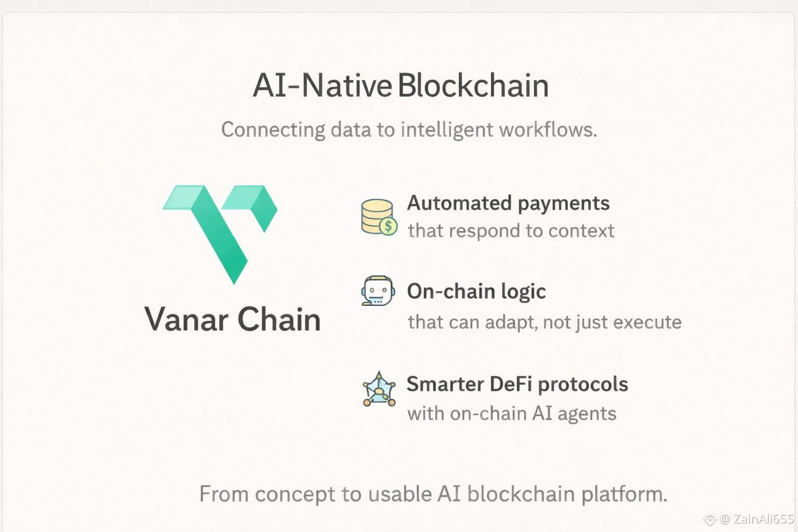Click "AI-Native" in the main title

point(322,86)
